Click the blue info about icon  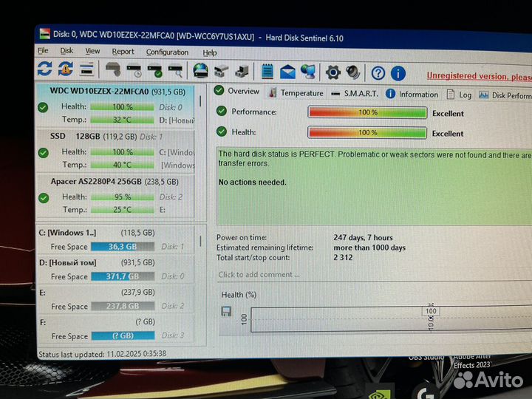[x=398, y=73]
